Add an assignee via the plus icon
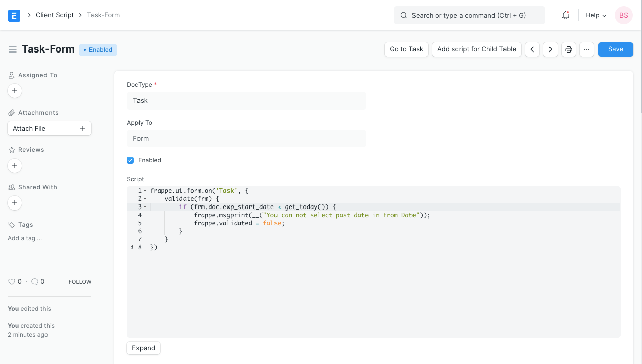Image resolution: width=642 pixels, height=364 pixels. 14,91
